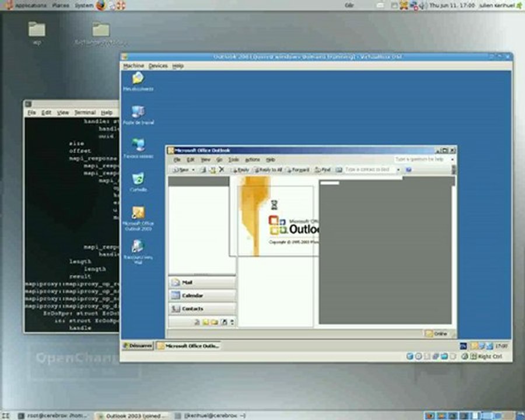The image size is (525, 420).
Task: Click the Reply button in Outlook toolbar
Action: point(241,170)
